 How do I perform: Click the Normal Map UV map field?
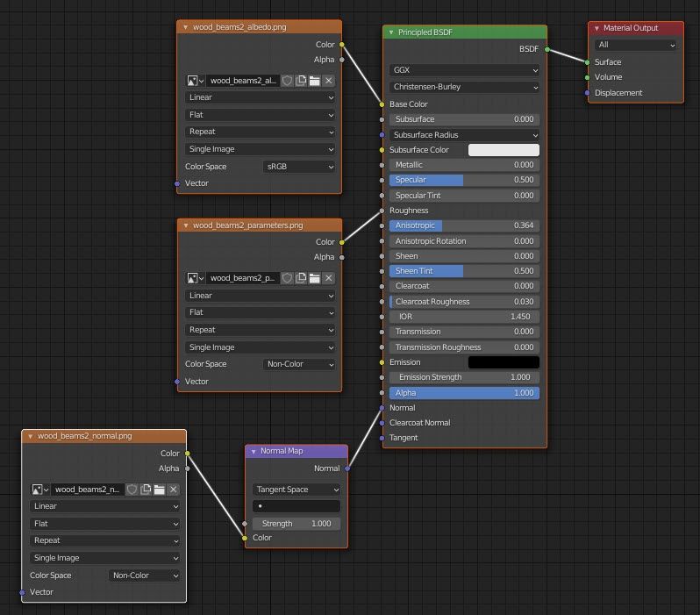[296, 506]
